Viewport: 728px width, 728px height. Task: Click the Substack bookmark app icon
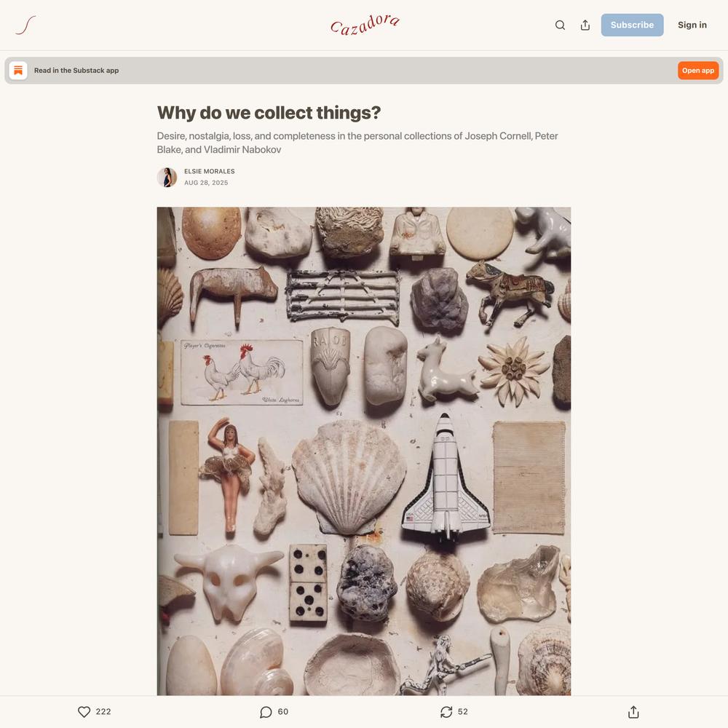tap(18, 71)
